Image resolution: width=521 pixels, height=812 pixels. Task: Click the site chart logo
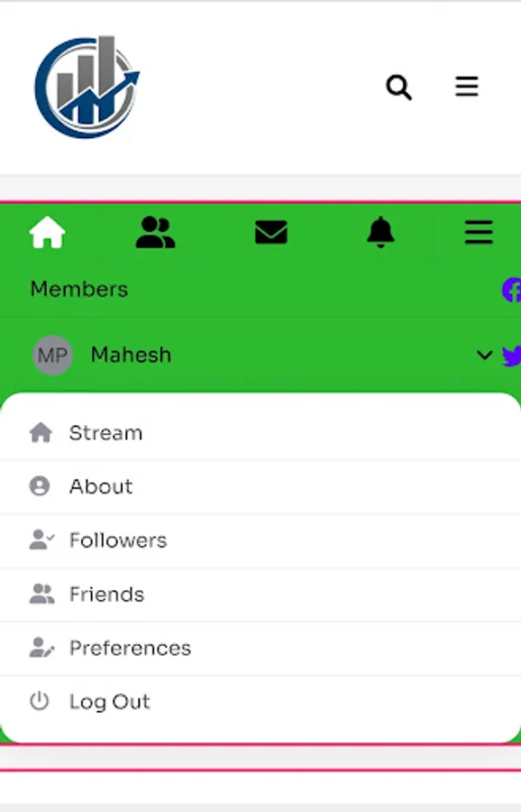tap(87, 87)
